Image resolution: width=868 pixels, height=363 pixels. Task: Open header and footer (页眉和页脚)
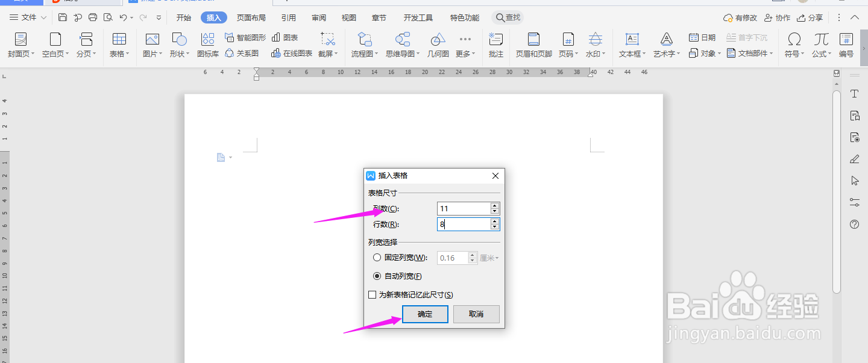tap(533, 45)
